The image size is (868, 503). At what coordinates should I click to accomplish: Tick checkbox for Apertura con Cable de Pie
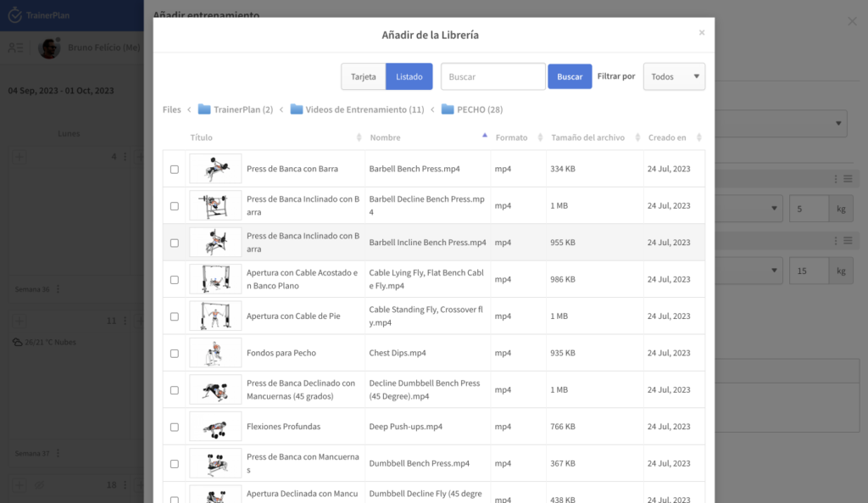(x=175, y=316)
